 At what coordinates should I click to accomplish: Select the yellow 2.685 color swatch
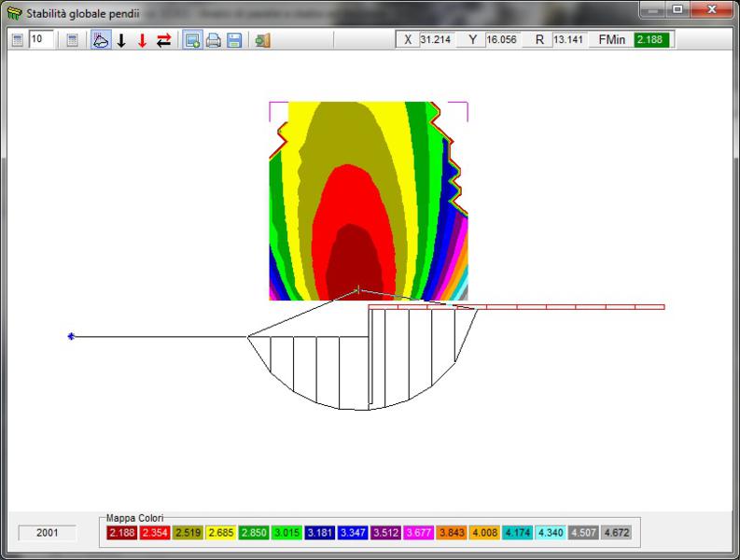tap(220, 532)
